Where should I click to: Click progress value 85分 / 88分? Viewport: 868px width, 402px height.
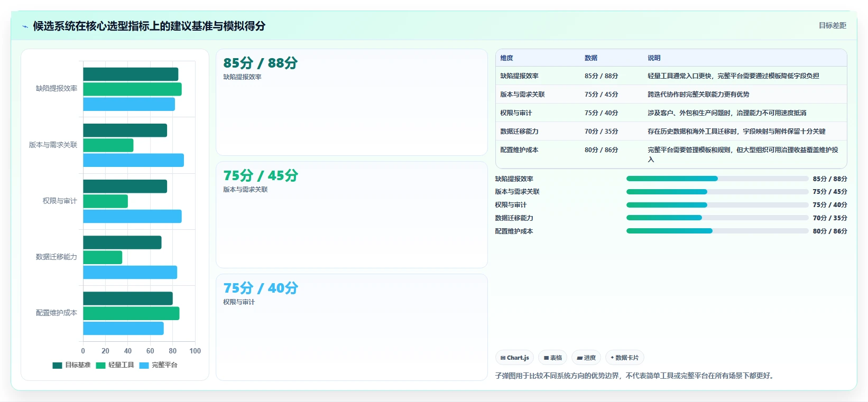pyautogui.click(x=830, y=179)
